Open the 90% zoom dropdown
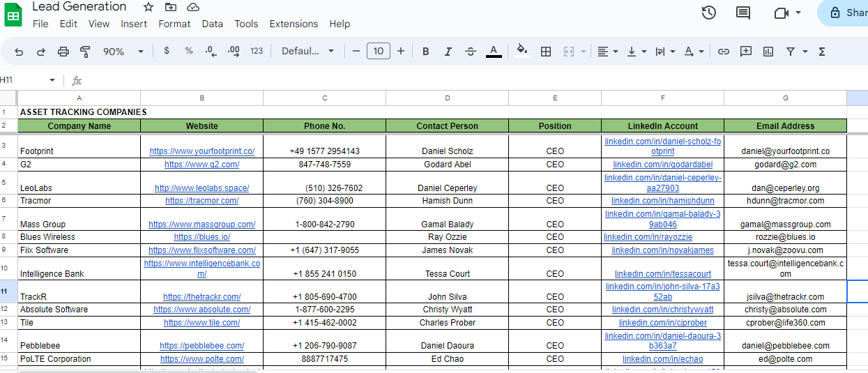The width and height of the screenshot is (868, 373). point(123,52)
